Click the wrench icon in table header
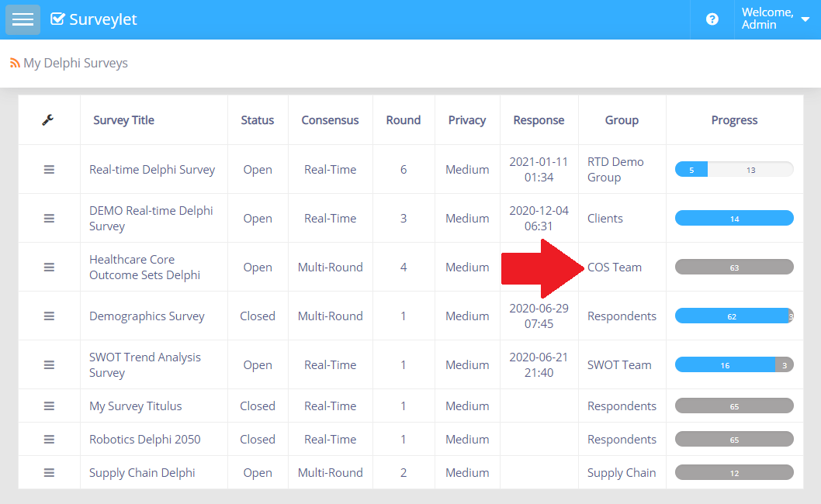 (x=48, y=120)
